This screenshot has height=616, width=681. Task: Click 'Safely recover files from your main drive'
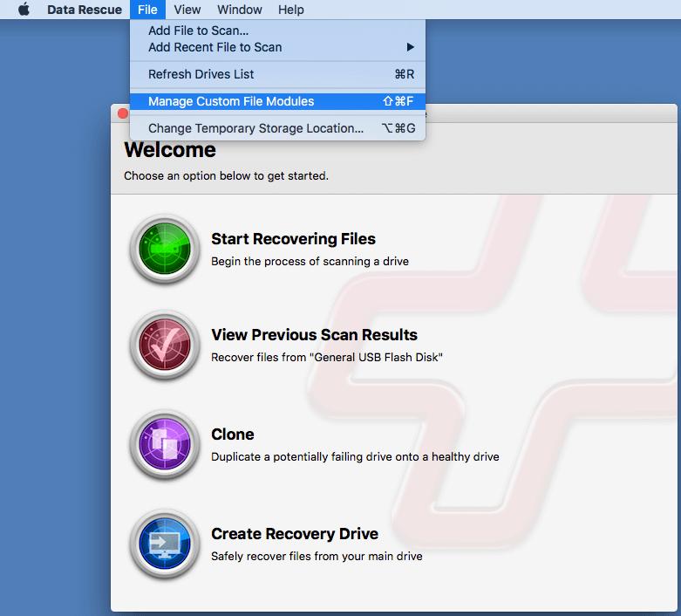[317, 557]
